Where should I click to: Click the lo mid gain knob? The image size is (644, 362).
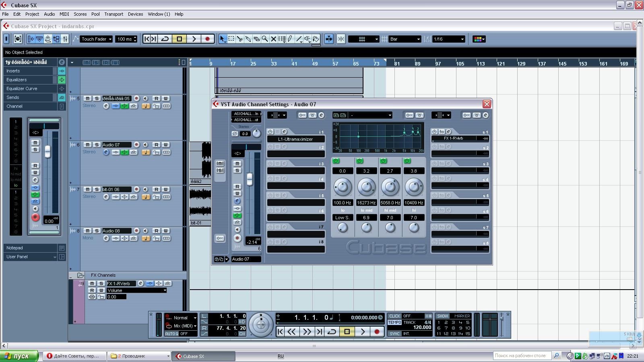pos(366,187)
